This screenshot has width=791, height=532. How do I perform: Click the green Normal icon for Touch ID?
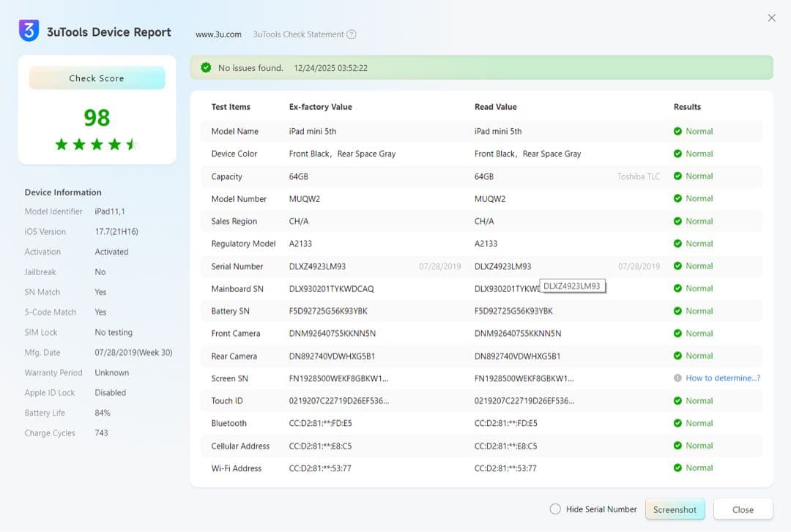(677, 401)
